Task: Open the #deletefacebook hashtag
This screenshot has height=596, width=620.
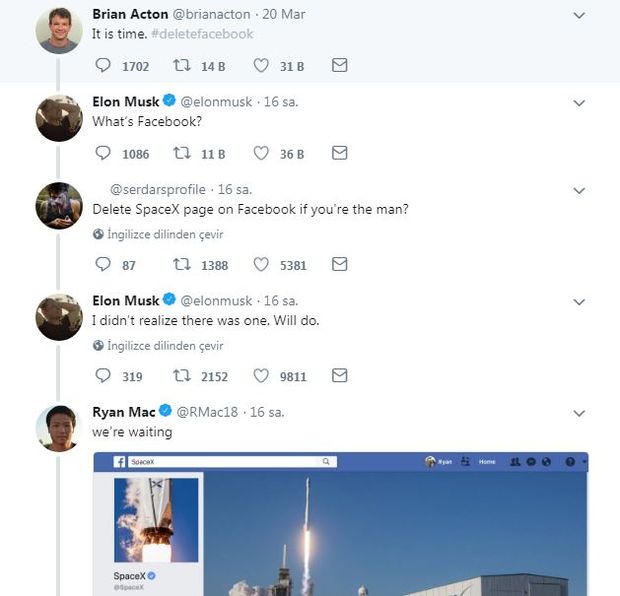Action: tap(202, 34)
